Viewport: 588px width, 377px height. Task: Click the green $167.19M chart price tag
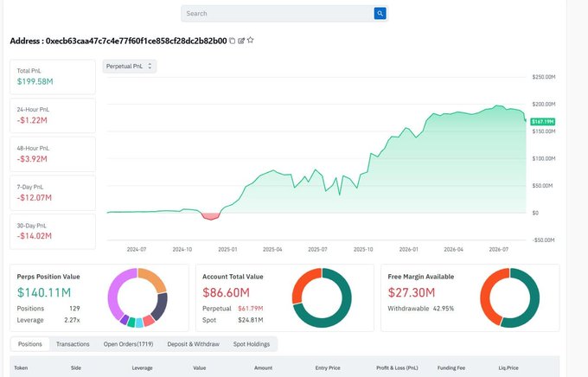(543, 122)
